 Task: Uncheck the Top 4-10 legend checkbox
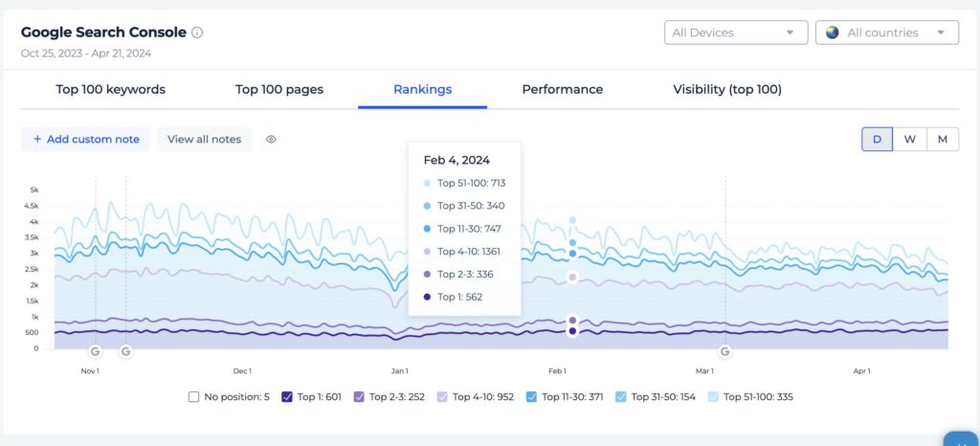(442, 396)
